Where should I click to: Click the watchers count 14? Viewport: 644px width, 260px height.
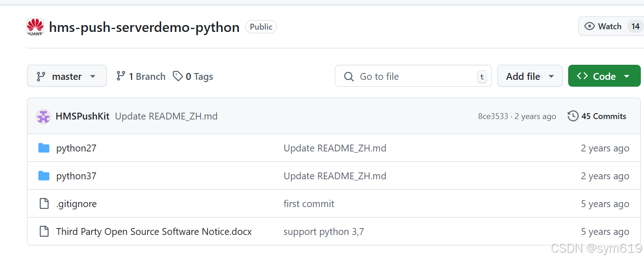pos(635,26)
